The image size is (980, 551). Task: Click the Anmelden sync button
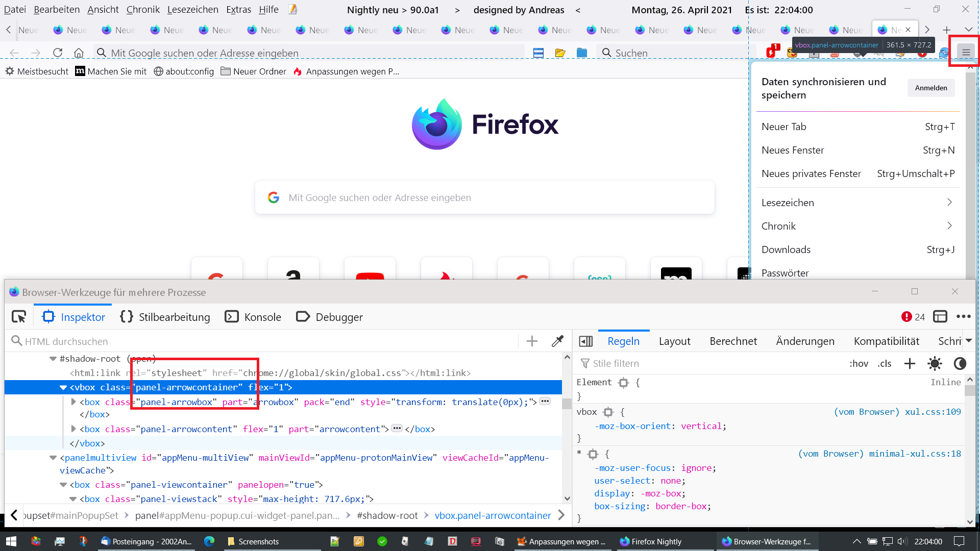click(x=930, y=88)
